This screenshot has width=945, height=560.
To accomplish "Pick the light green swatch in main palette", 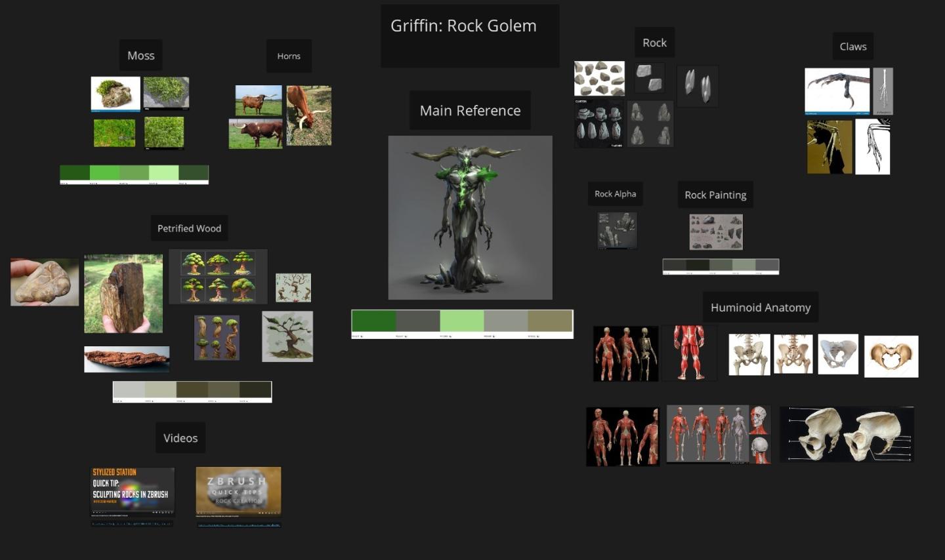I will click(x=462, y=321).
